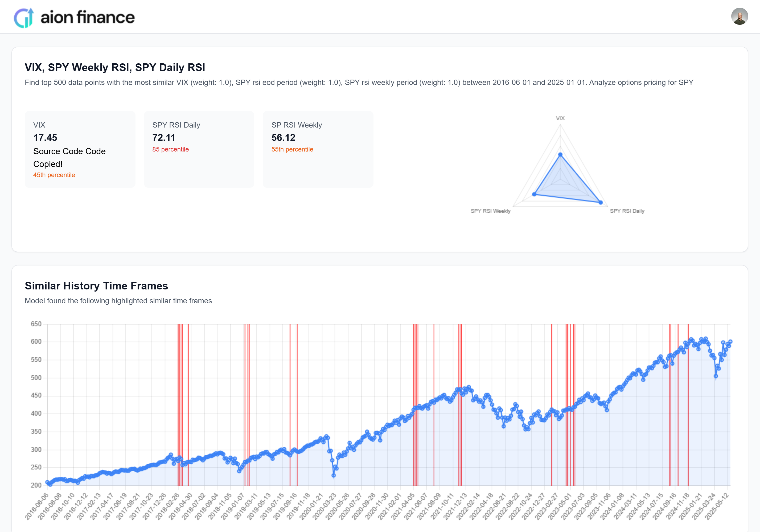Click the SPY RSI Weekly radar axis label
Screen dimensions: 760x532
click(x=491, y=211)
